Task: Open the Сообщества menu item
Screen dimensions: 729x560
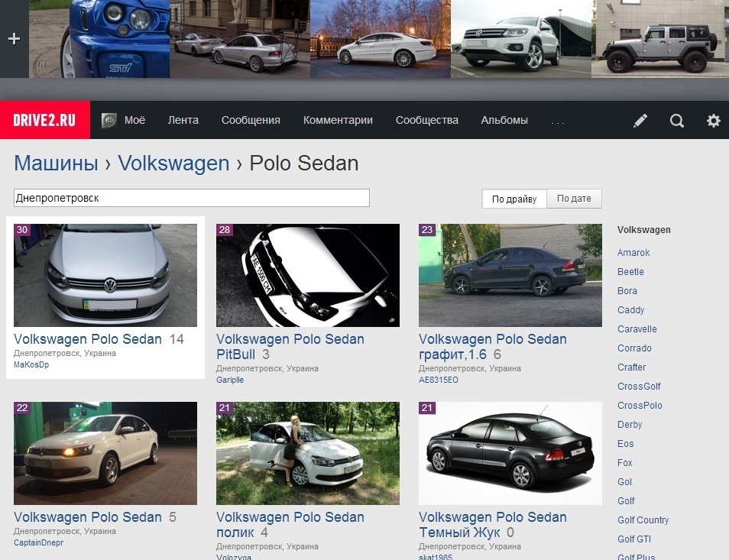Action: (427, 121)
